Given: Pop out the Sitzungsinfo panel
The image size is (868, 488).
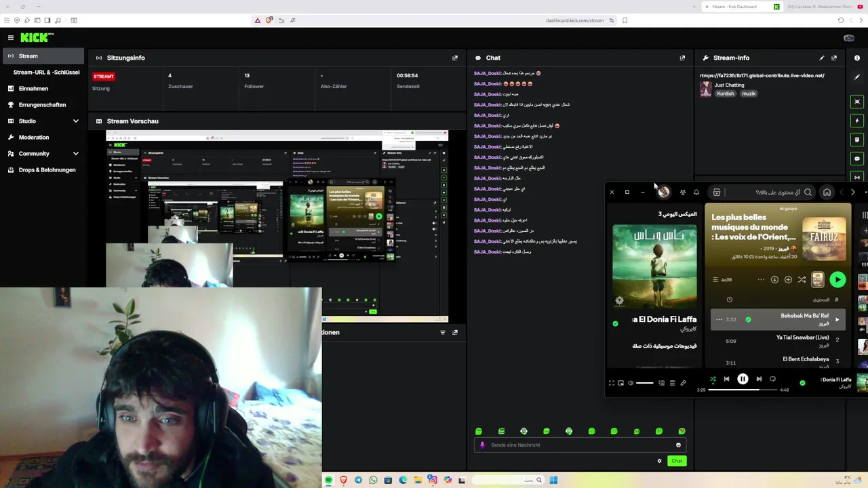Looking at the screenshot, I should click(x=455, y=58).
